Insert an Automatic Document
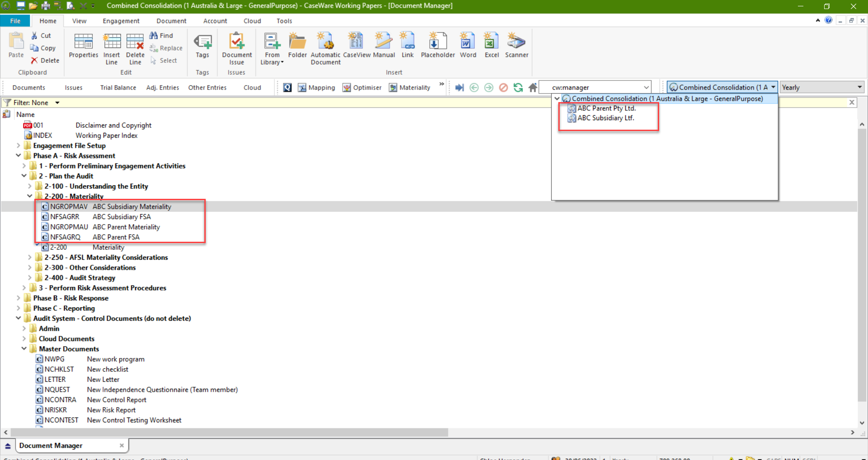 (x=325, y=49)
